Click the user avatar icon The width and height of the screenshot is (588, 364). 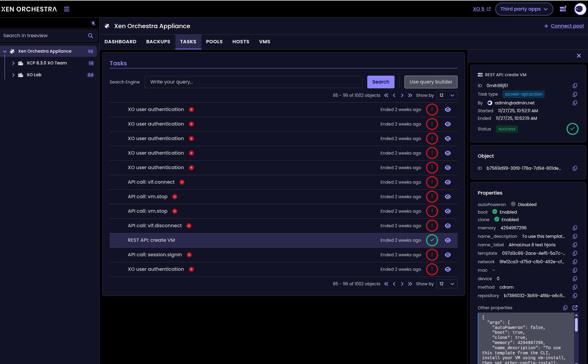coord(580,9)
